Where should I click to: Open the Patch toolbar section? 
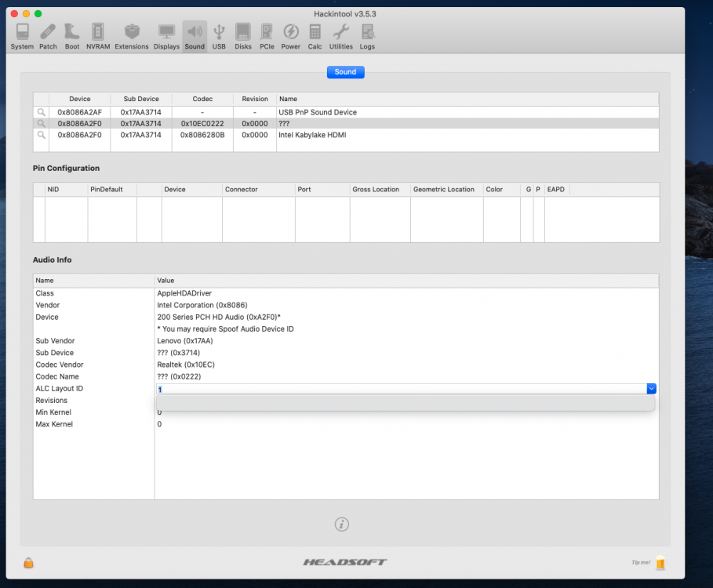(48, 36)
